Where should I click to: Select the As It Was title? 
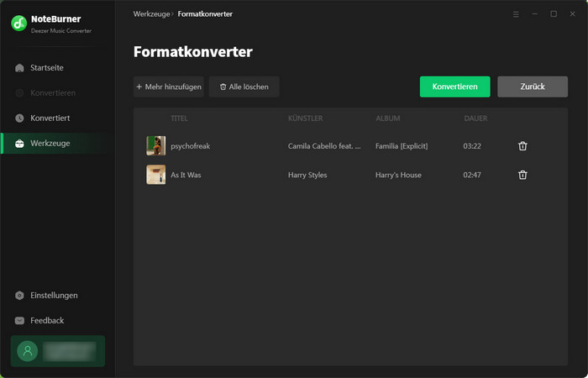click(186, 175)
